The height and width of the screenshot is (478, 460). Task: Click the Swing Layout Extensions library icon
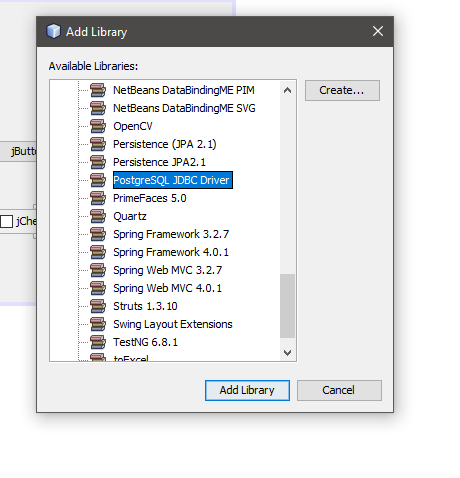98,324
